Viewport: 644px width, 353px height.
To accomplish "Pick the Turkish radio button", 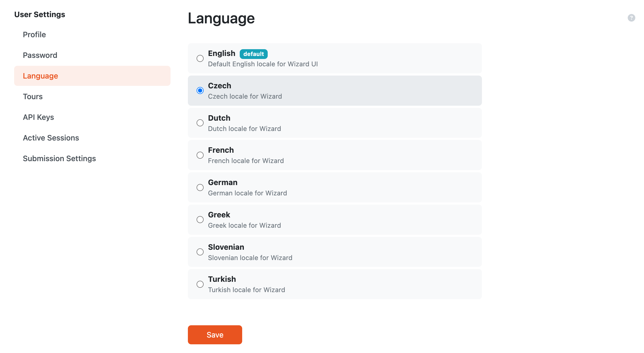I will click(200, 284).
